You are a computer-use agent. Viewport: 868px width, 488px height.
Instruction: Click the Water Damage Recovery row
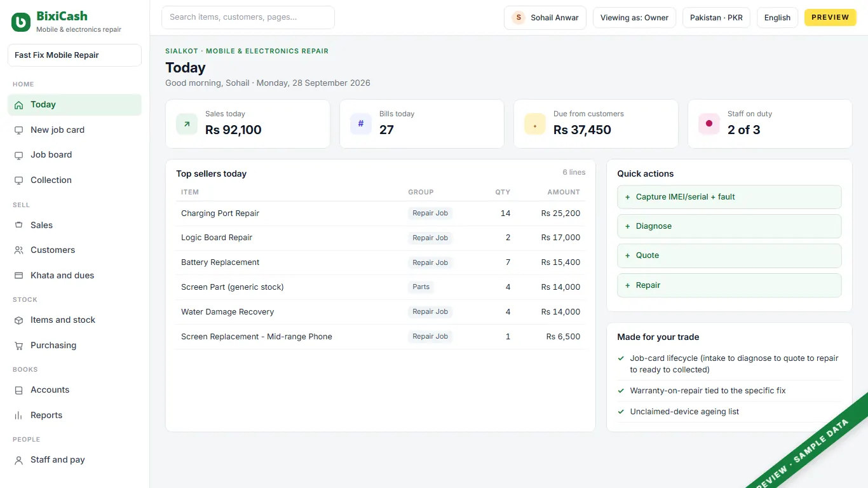click(x=381, y=312)
